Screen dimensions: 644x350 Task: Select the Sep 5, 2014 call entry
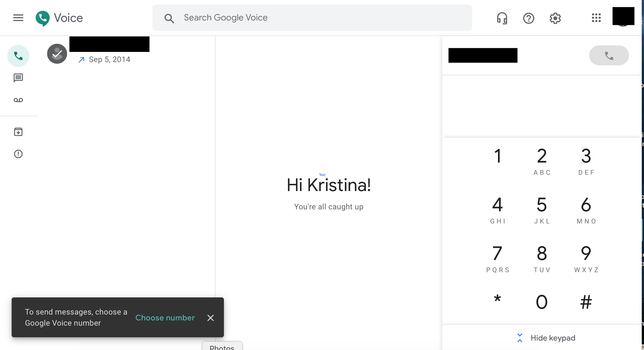109,59
